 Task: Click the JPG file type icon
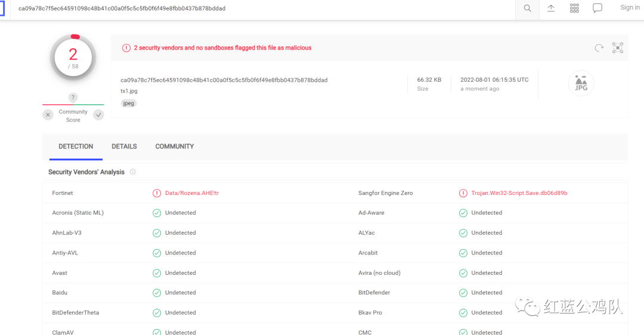coord(581,83)
